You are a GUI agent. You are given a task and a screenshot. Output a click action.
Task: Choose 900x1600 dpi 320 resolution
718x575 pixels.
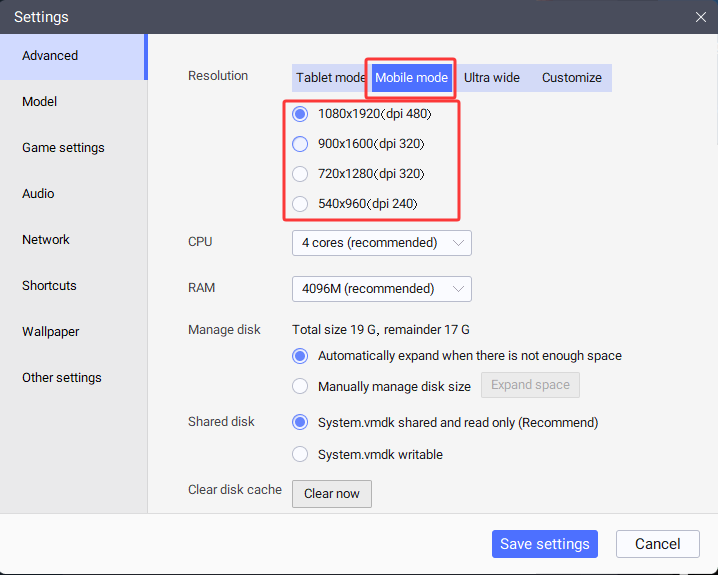(300, 144)
